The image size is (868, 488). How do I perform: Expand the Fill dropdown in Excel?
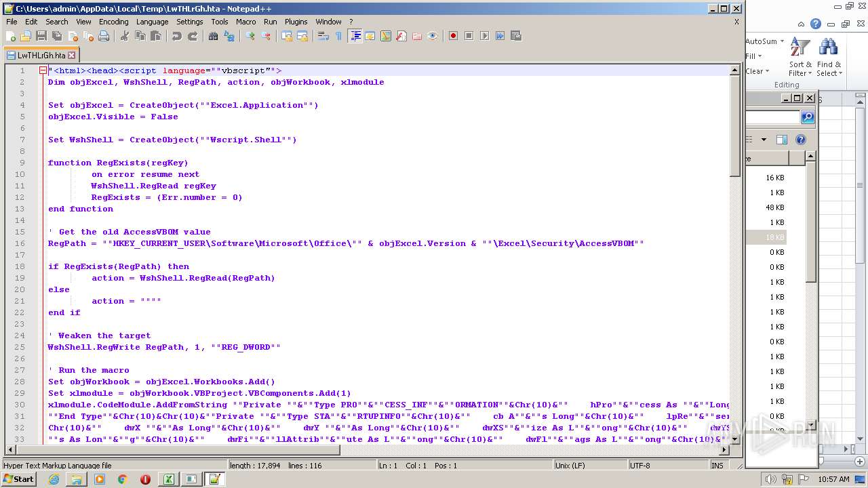(x=759, y=56)
